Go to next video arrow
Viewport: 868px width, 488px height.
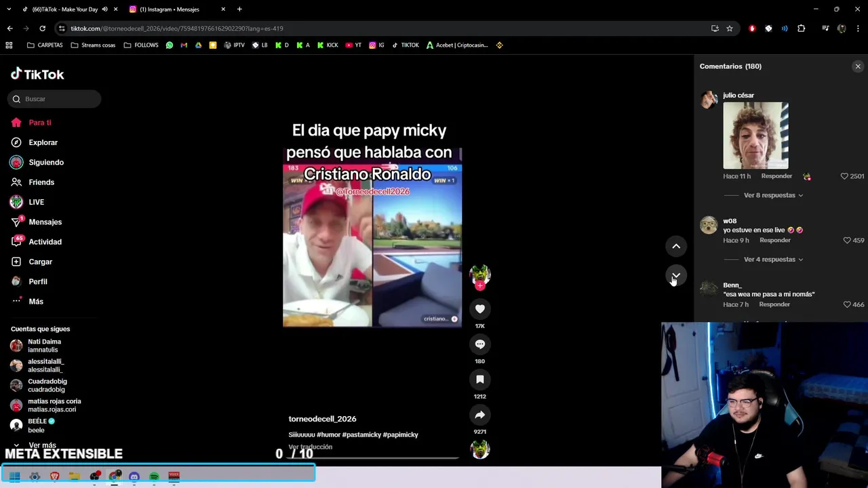pyautogui.click(x=676, y=276)
